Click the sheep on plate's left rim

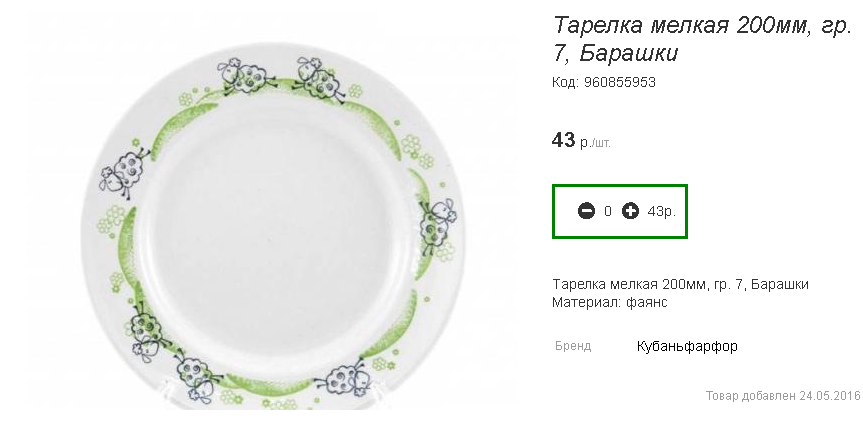coord(123,173)
